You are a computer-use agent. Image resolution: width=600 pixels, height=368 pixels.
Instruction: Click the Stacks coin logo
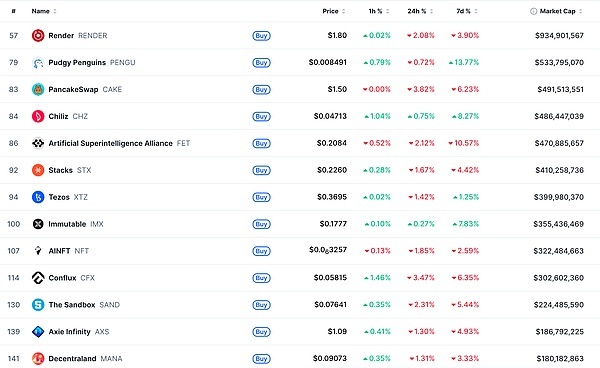[38, 170]
